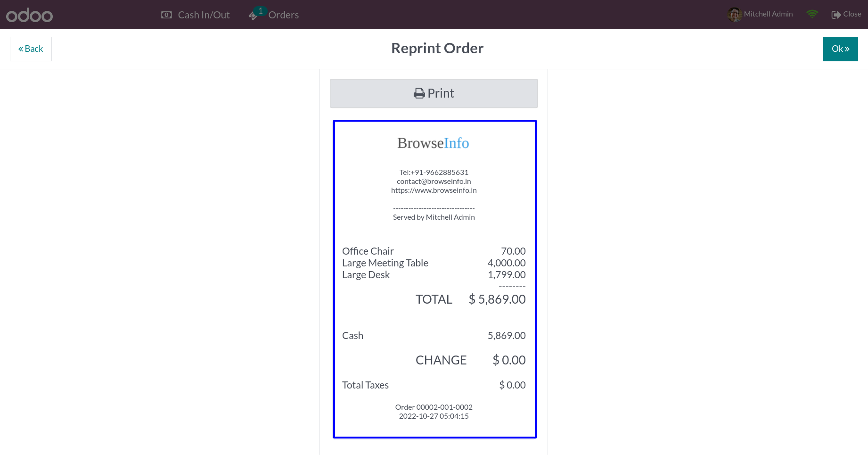
Task: Click the printer icon on Print
Action: [x=419, y=93]
